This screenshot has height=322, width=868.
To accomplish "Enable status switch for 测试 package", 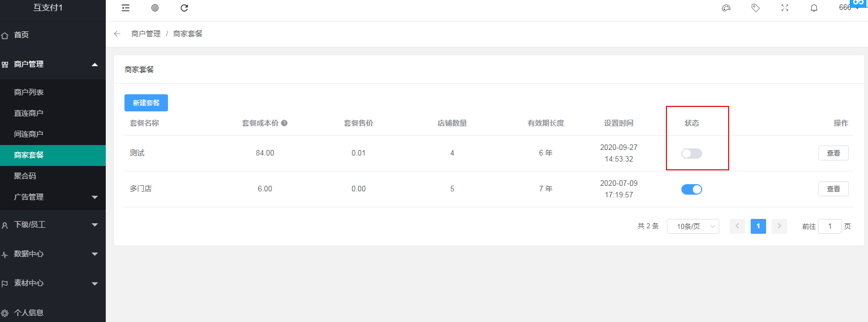I will pyautogui.click(x=692, y=153).
